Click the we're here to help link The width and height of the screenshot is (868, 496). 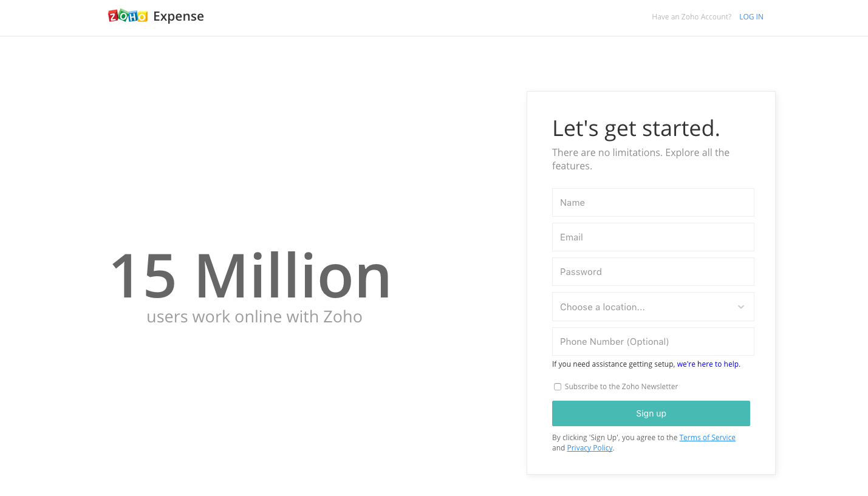[708, 364]
